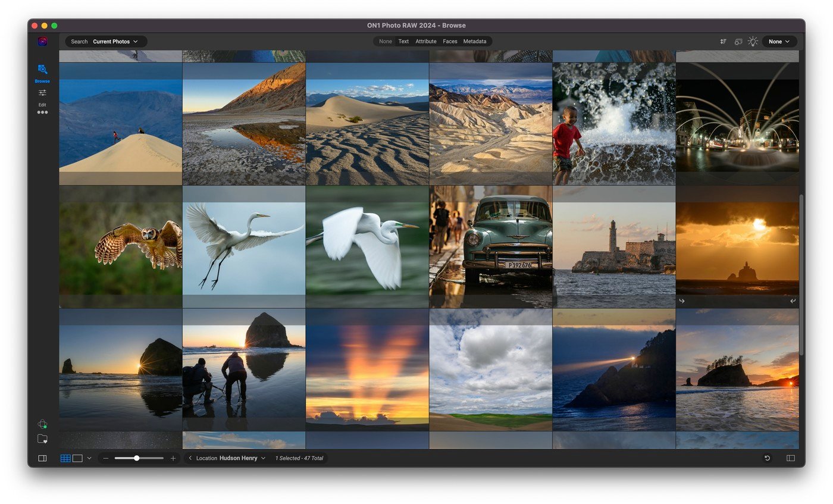Select the sea stack island with trees photo
The image size is (833, 504).
click(x=737, y=370)
